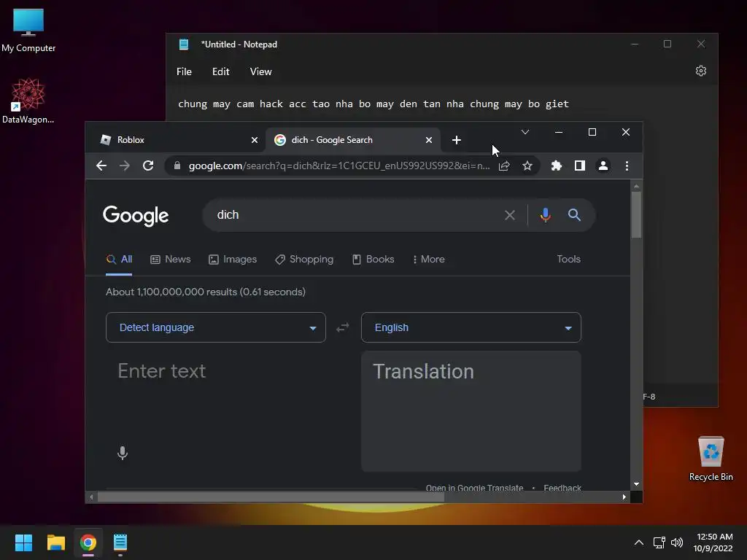Viewport: 747px width, 560px height.
Task: Select the All results filter
Action: (119, 259)
